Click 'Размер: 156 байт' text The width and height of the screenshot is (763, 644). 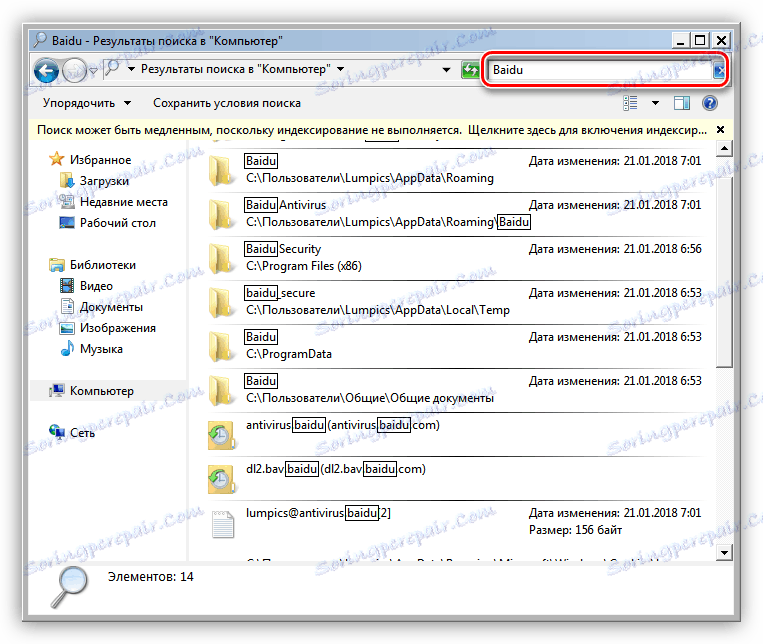576,530
